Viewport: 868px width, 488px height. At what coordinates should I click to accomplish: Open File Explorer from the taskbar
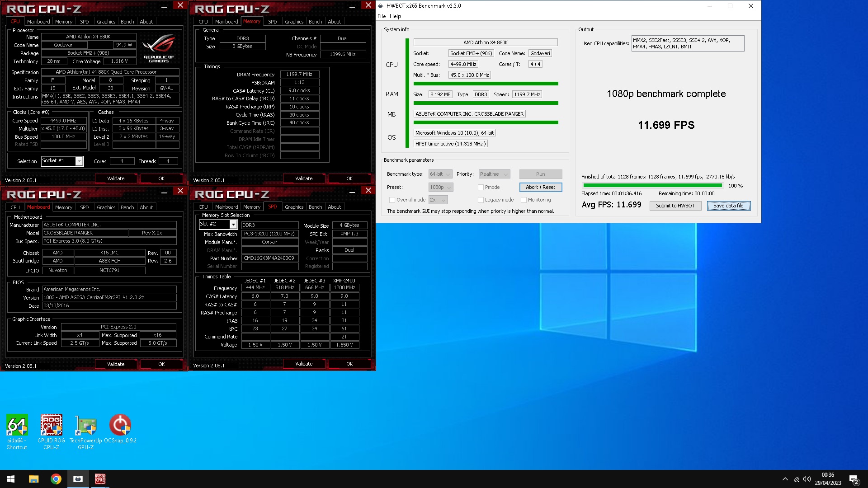point(33,479)
